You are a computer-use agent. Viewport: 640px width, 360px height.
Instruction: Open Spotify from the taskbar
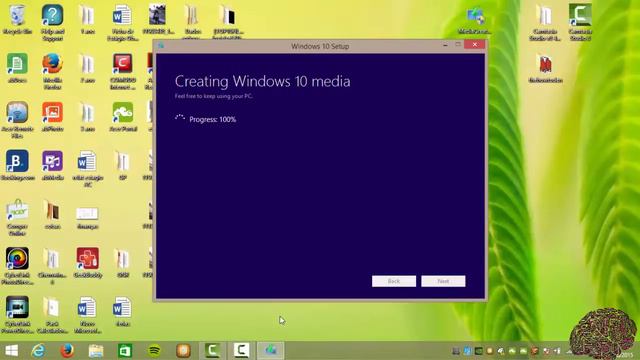click(x=154, y=351)
